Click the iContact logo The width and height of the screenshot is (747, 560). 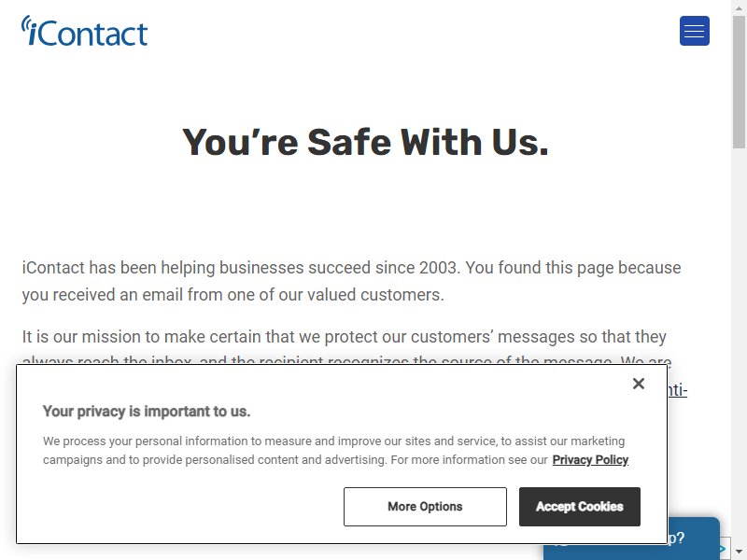click(84, 31)
